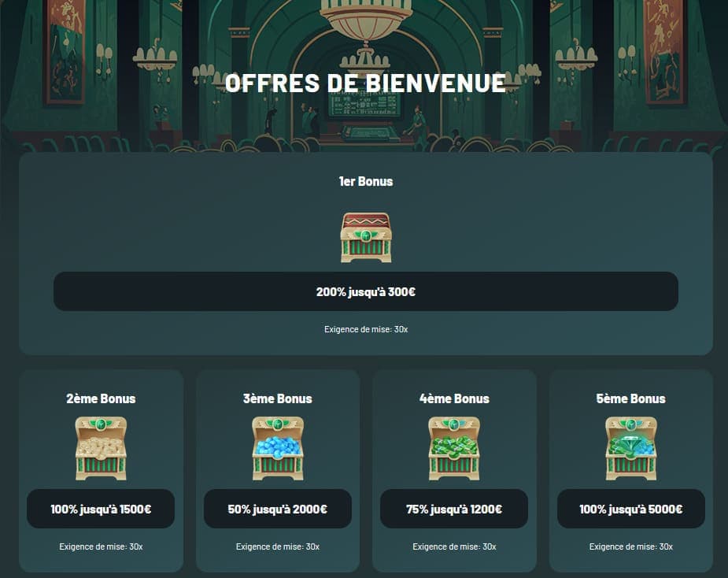
Task: Select the 75% jusqu'à 1200€ offer
Action: point(453,508)
